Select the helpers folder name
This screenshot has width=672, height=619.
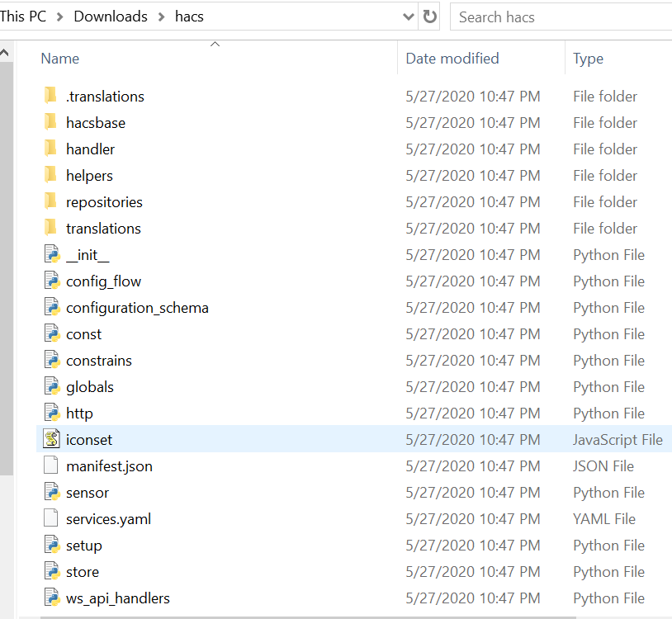click(x=89, y=176)
